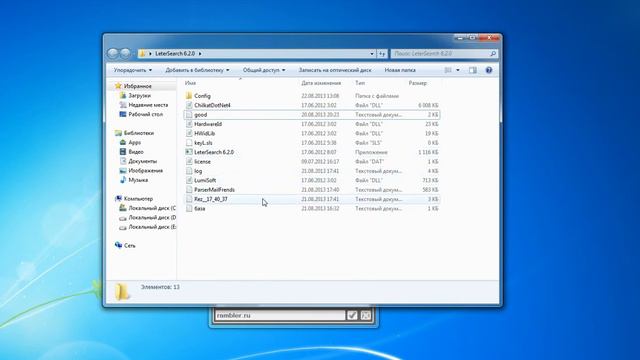Click the Forward navigation arrow in Explorer

(125, 53)
